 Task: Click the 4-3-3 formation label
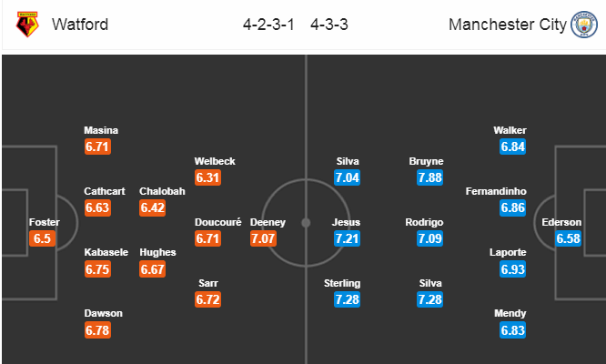(328, 25)
